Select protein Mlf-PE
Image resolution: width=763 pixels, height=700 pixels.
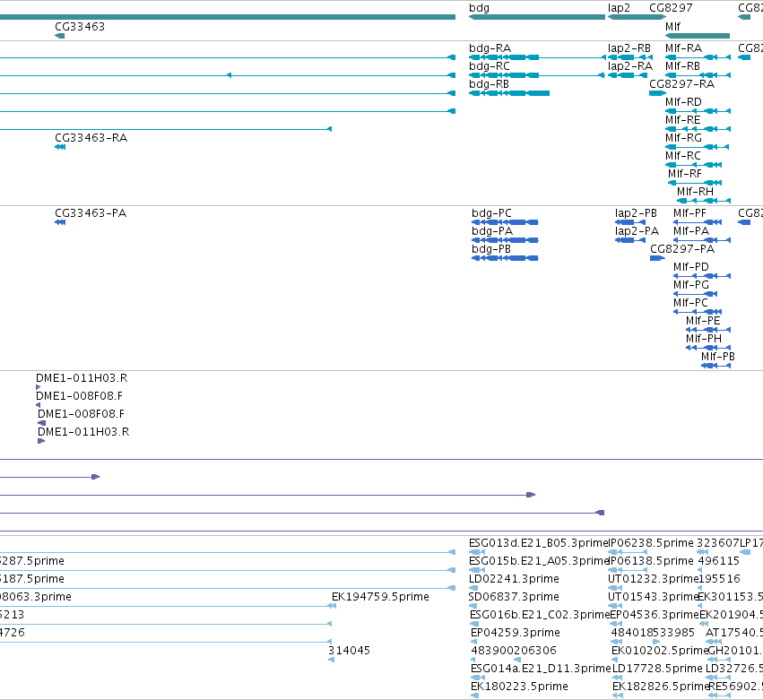click(x=708, y=330)
